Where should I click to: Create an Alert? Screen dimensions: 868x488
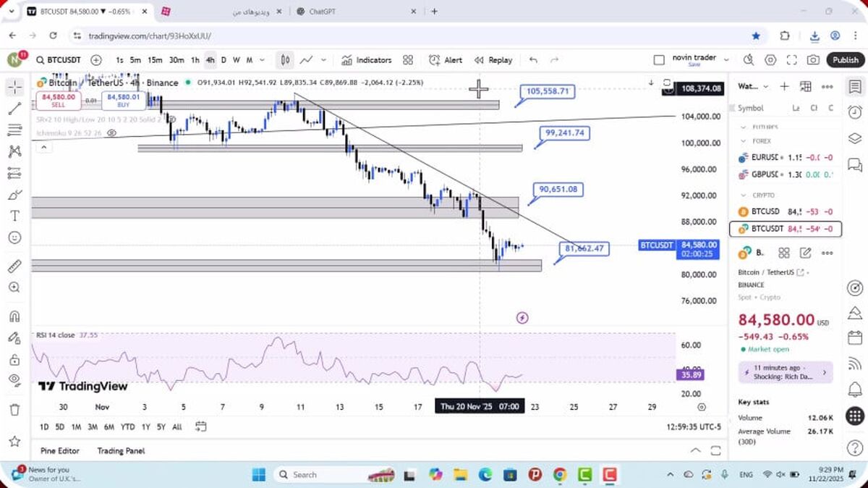(446, 60)
